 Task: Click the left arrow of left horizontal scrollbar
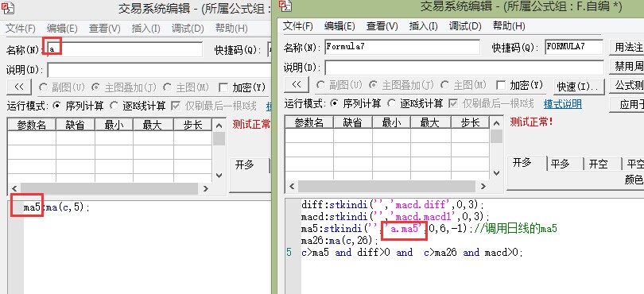click(x=14, y=188)
